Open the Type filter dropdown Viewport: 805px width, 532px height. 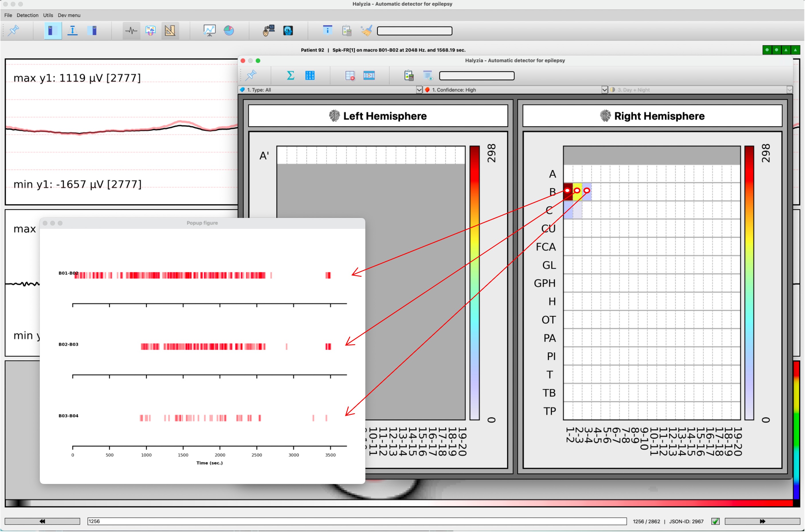click(x=419, y=89)
